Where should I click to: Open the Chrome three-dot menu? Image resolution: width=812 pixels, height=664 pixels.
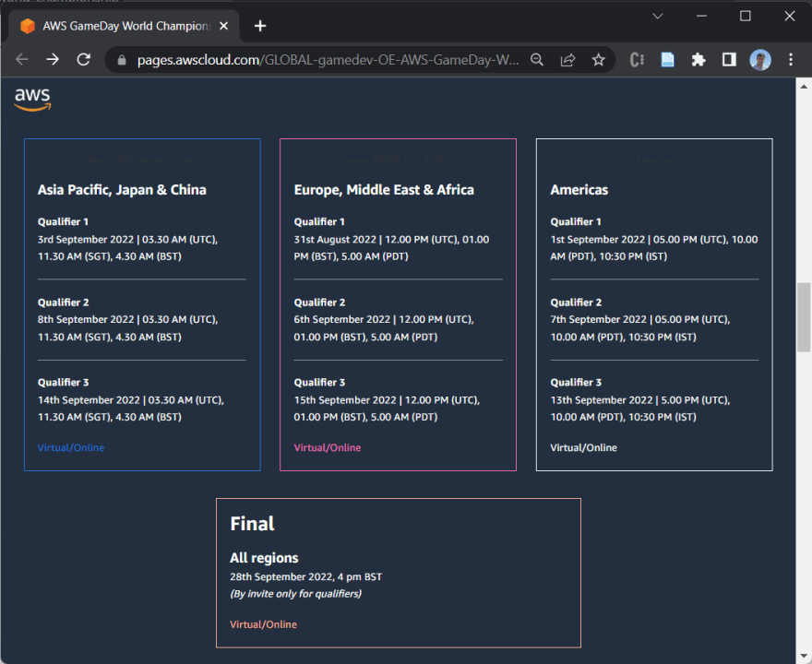pos(791,60)
